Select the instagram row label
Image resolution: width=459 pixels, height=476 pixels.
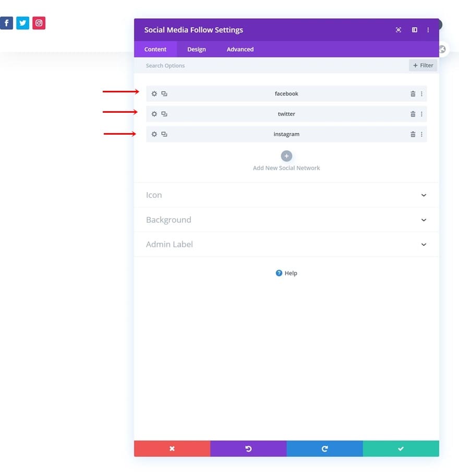pos(286,134)
